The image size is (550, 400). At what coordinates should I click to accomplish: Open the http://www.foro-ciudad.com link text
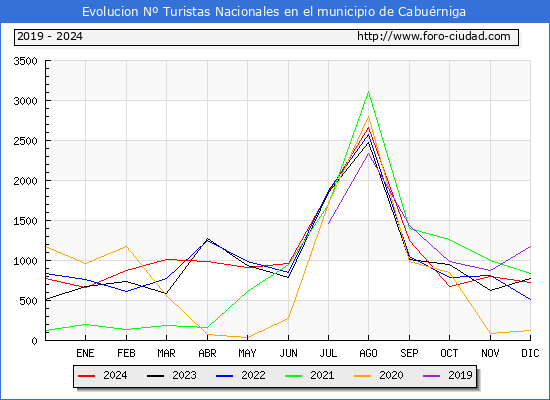[x=434, y=36]
